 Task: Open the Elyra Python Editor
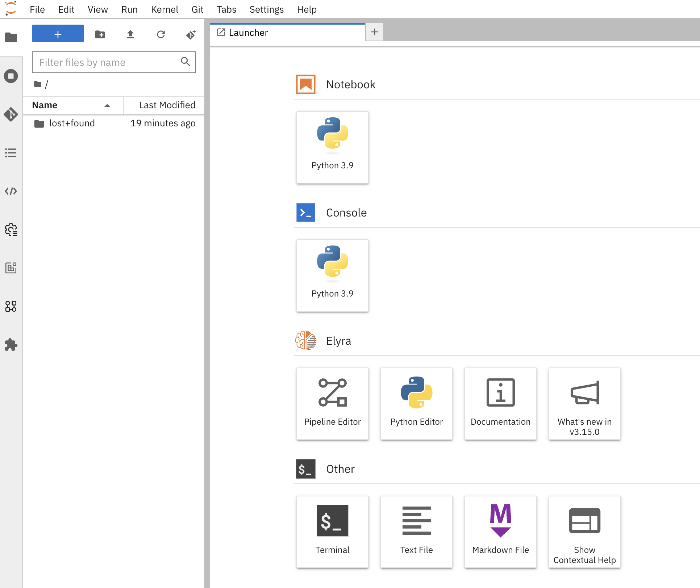pyautogui.click(x=417, y=404)
